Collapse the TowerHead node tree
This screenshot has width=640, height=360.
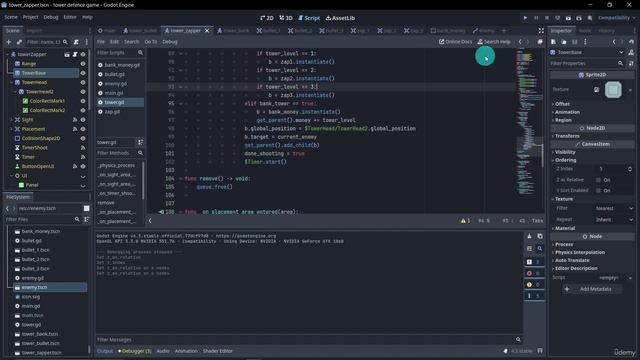tap(11, 82)
